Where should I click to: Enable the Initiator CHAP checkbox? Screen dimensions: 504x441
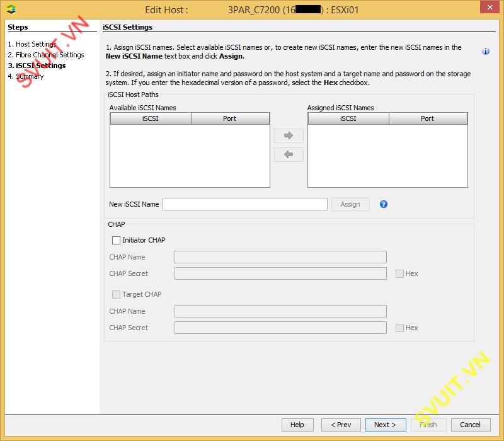(116, 240)
